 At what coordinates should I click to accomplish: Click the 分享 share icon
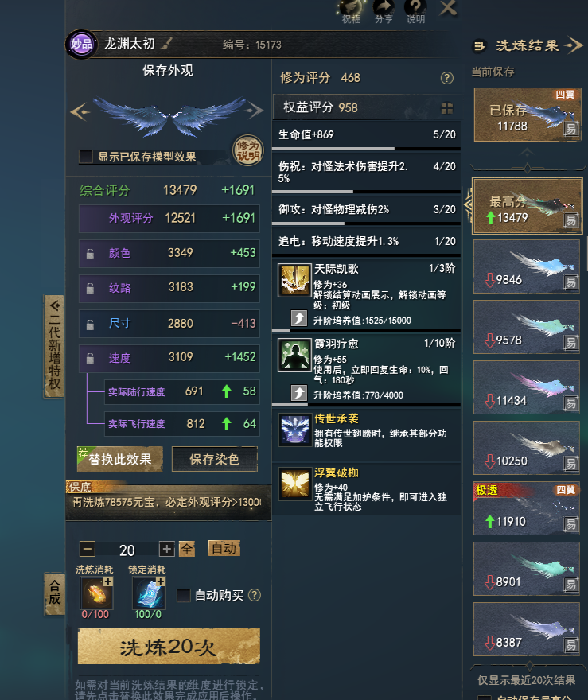pyautogui.click(x=384, y=11)
